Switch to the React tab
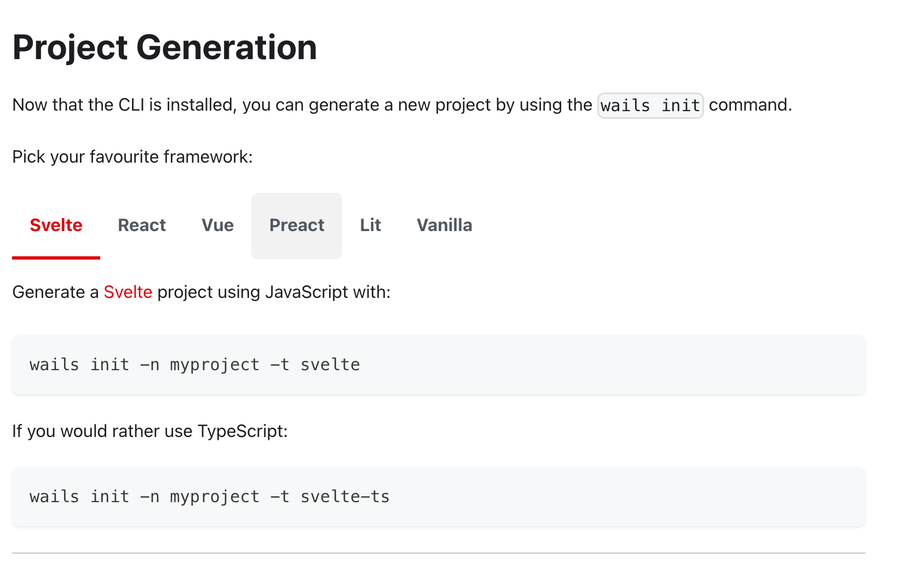The image size is (899, 575). point(142,225)
